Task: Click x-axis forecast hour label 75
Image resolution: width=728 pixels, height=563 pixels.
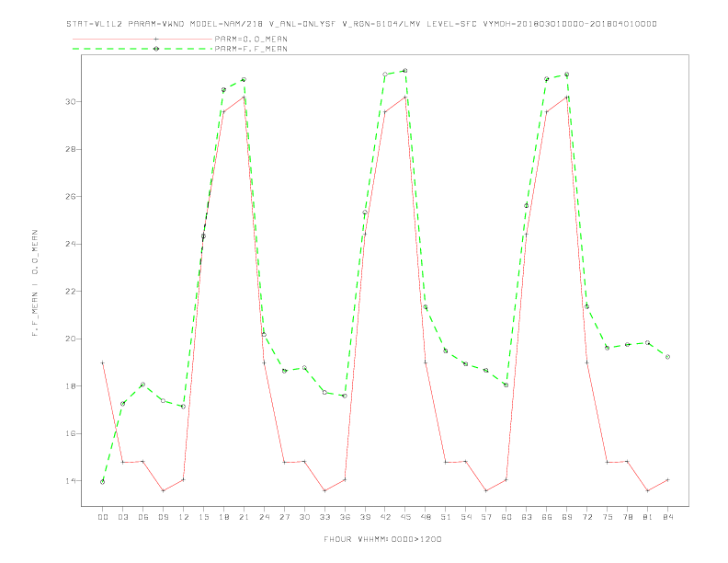Action: (x=608, y=517)
